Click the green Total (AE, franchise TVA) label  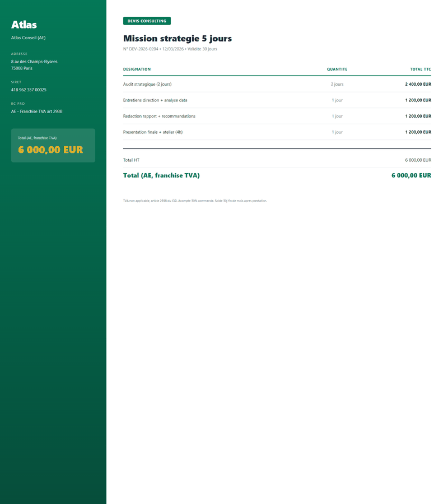(161, 175)
